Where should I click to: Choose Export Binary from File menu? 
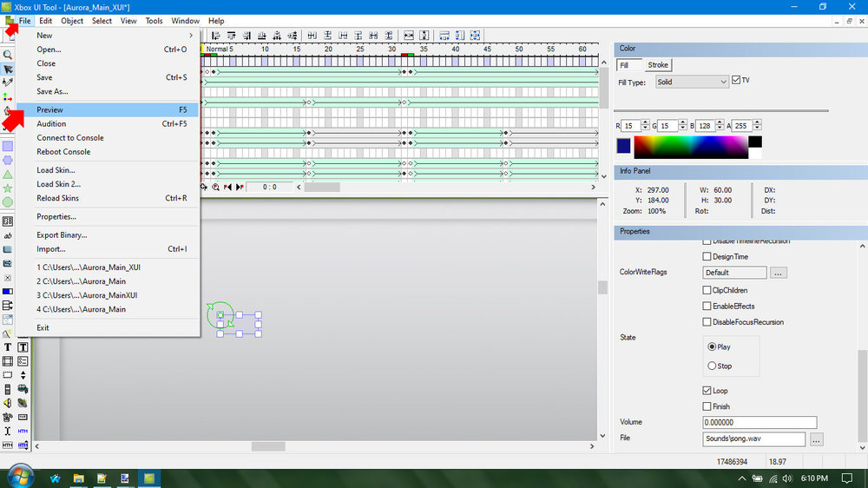[108, 234]
